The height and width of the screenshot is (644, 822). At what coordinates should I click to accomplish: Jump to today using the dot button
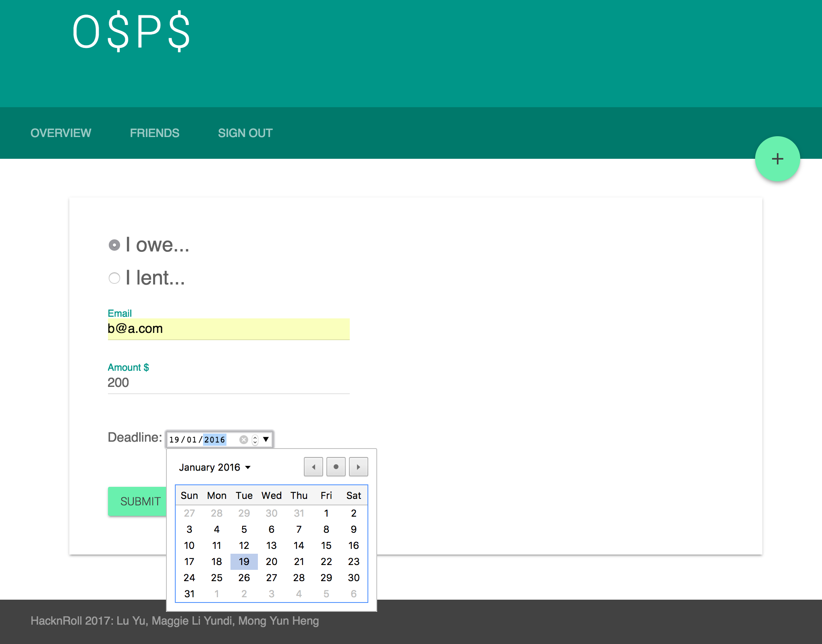[336, 467]
